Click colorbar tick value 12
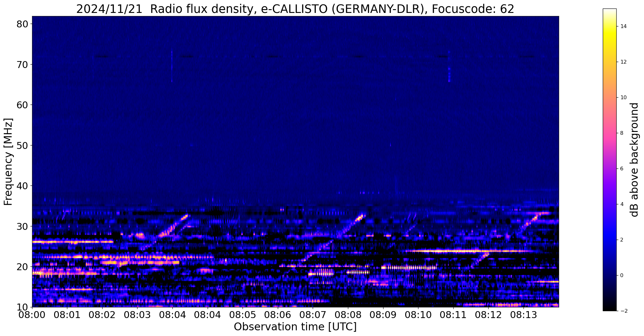The width and height of the screenshot is (644, 336). pyautogui.click(x=623, y=62)
